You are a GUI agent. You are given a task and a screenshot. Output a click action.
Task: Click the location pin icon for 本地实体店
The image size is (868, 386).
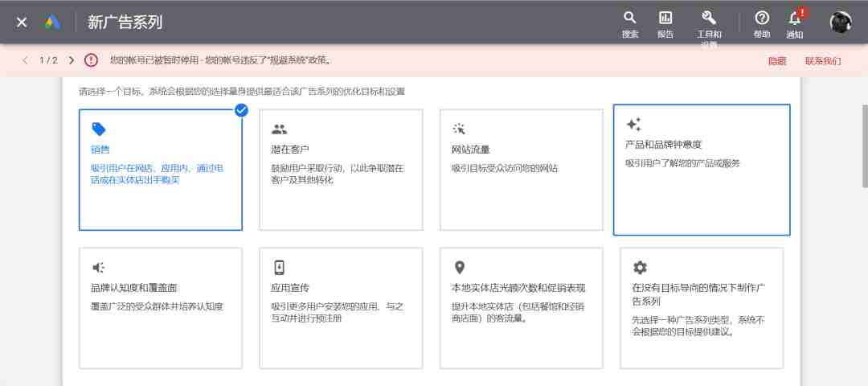(x=460, y=268)
